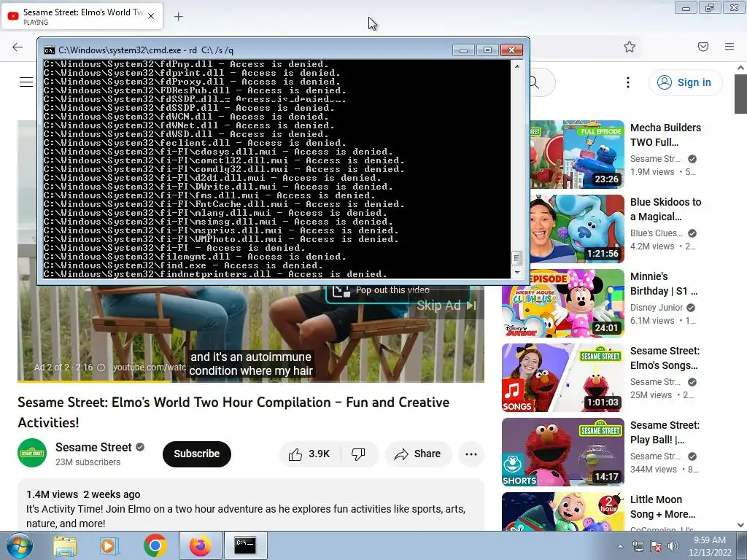Maximize the cmd.exe window
Viewport: 747px width, 560px height.
(487, 50)
